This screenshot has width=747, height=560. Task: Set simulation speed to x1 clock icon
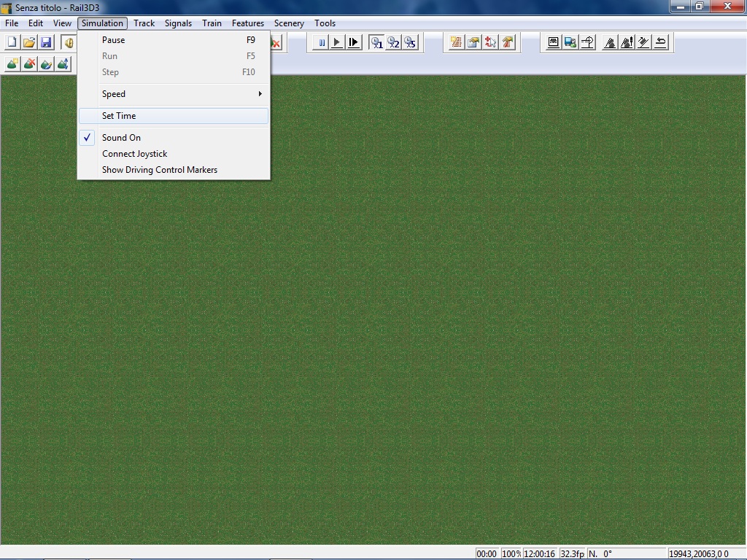[376, 42]
